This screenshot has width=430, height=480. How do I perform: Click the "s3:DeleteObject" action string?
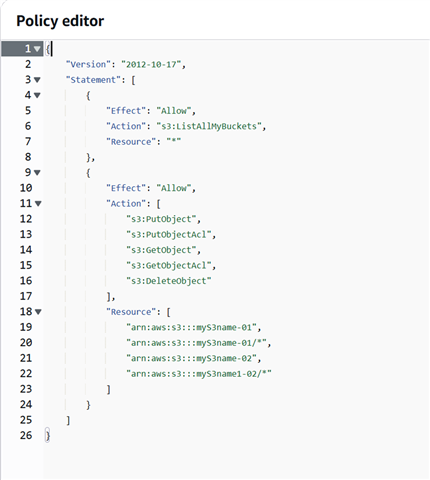tap(169, 281)
